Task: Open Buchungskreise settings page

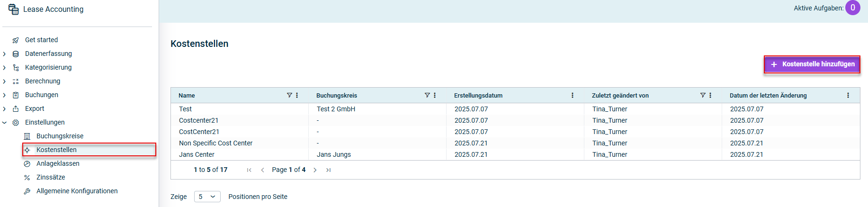Action: point(60,136)
